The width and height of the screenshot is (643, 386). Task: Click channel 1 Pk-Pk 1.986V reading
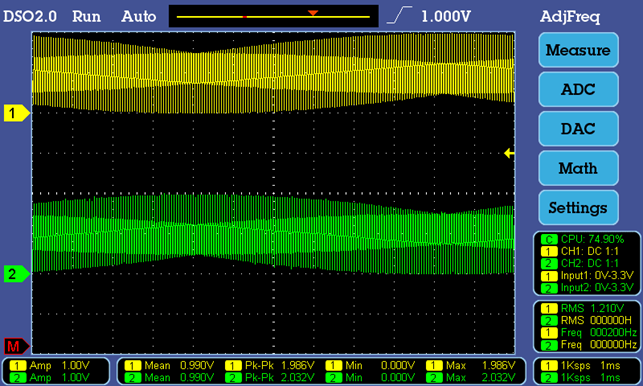tap(270, 365)
